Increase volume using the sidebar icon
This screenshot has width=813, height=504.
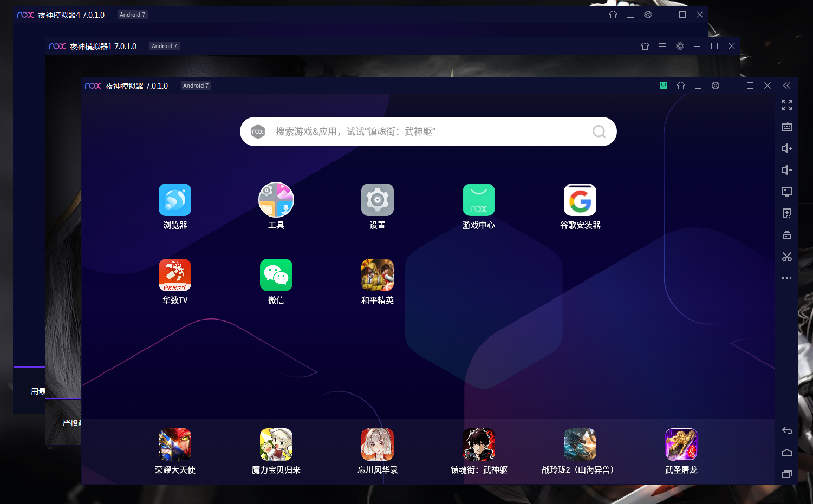[x=787, y=148]
